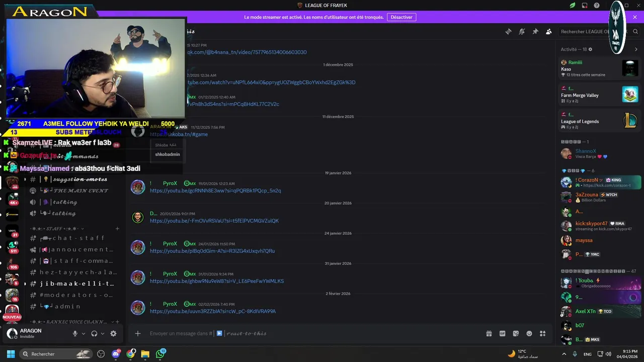Open the emoji picker
644x362 pixels.
(529, 333)
